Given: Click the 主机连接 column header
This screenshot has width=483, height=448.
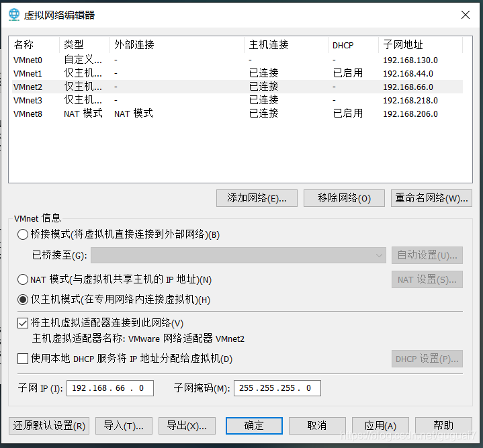Looking at the screenshot, I should pyautogui.click(x=269, y=44).
